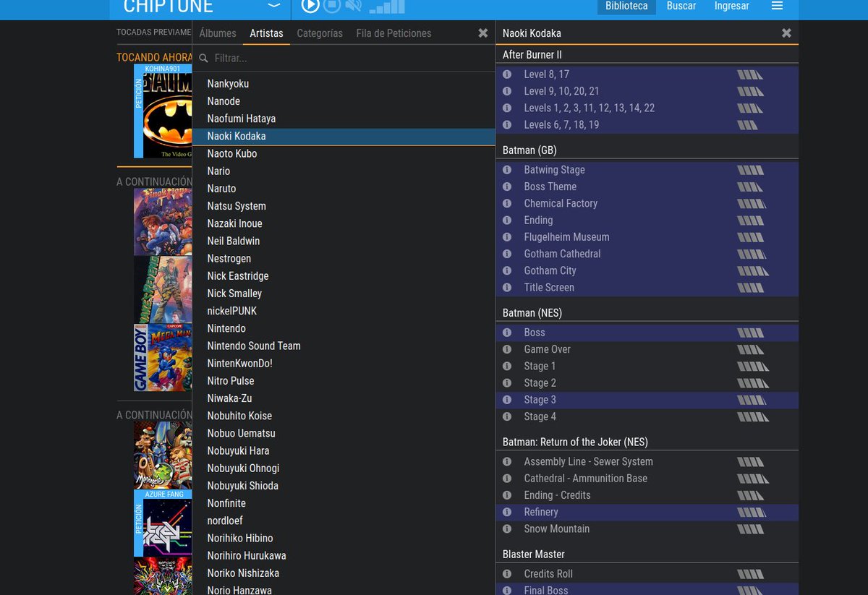868x595 pixels.
Task: Open the hamburger menu
Action: (x=777, y=6)
